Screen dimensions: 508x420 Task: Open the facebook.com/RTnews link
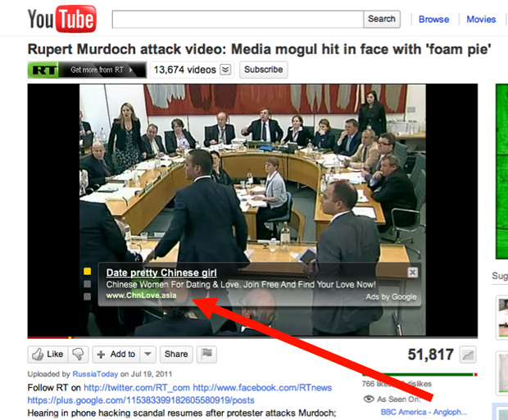(262, 387)
